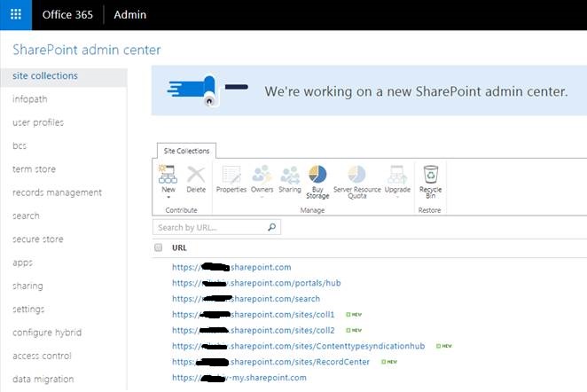Open the root sharepoint.com site URL
The image size is (587, 392).
pyautogui.click(x=231, y=267)
